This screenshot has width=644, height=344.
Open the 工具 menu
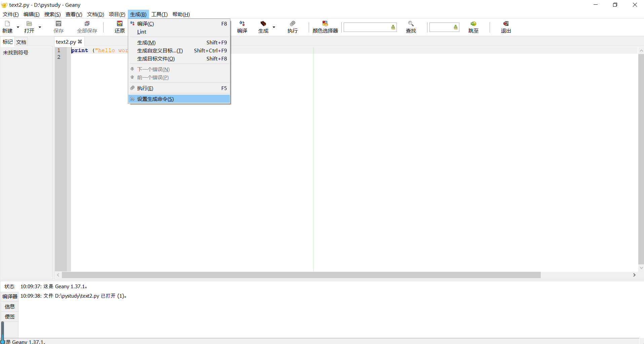pyautogui.click(x=159, y=14)
